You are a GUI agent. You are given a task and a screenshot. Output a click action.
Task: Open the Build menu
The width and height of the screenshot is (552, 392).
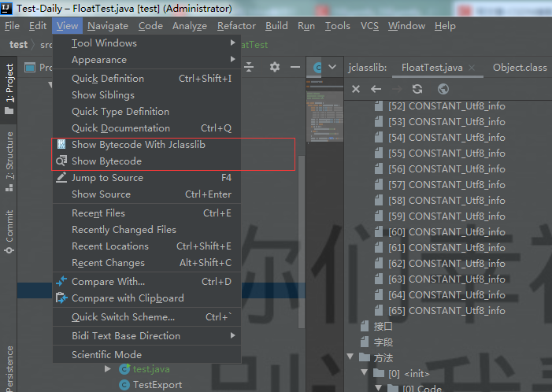[276, 26]
